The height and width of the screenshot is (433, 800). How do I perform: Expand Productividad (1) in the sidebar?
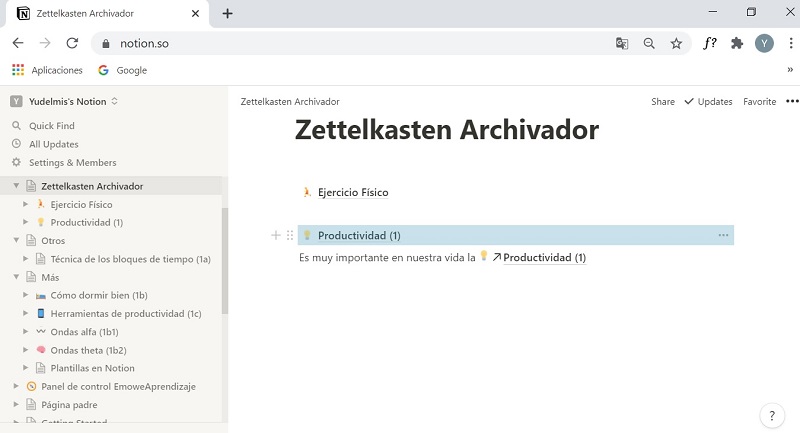point(26,222)
